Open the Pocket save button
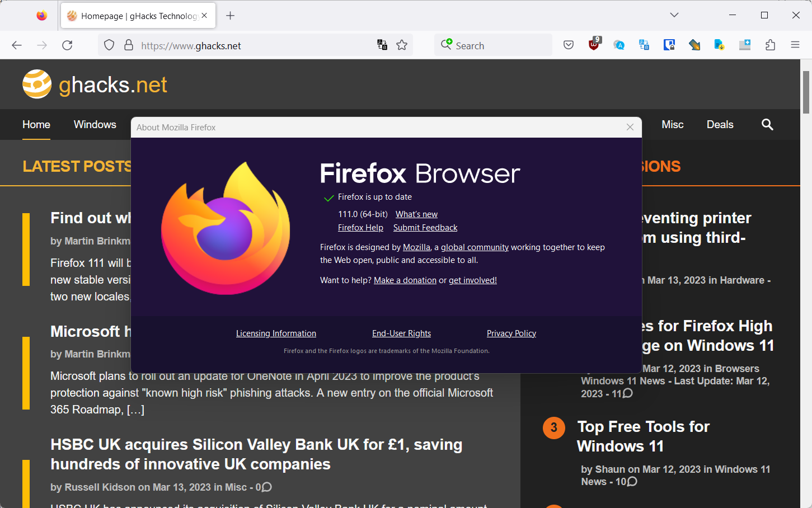Screen dimensions: 812x508 coord(569,45)
